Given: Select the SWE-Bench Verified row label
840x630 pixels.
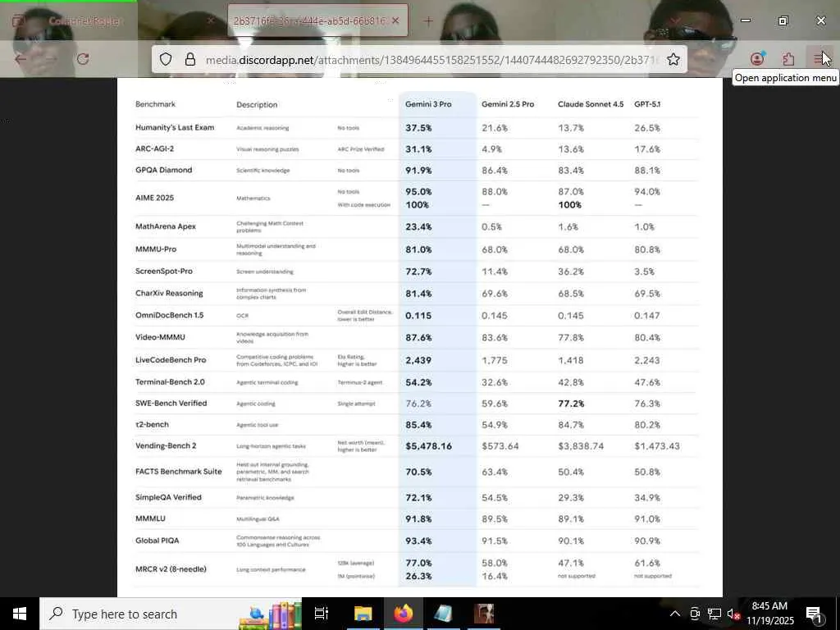Looking at the screenshot, I should (x=171, y=403).
